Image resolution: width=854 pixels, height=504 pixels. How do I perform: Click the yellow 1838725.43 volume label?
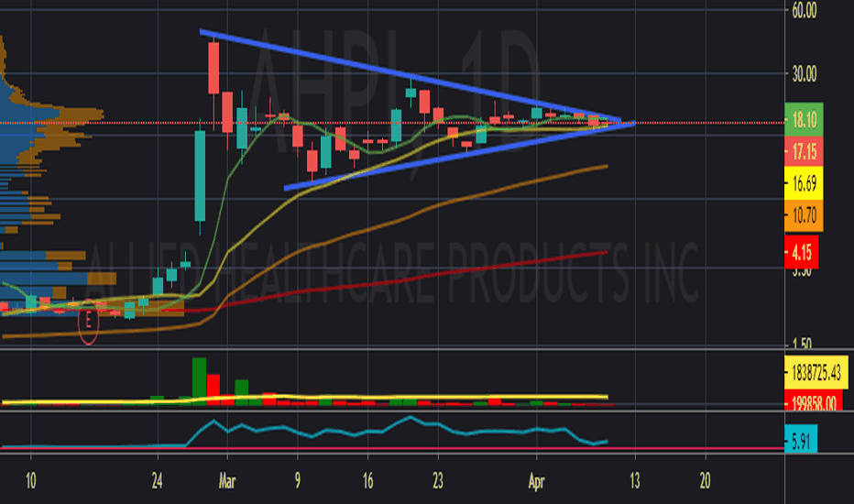[x=816, y=373]
